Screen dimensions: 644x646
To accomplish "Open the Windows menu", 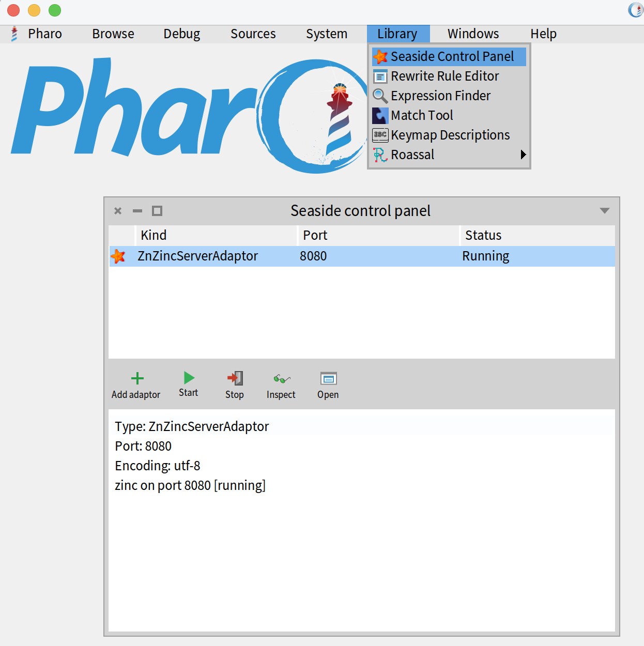I will point(473,34).
